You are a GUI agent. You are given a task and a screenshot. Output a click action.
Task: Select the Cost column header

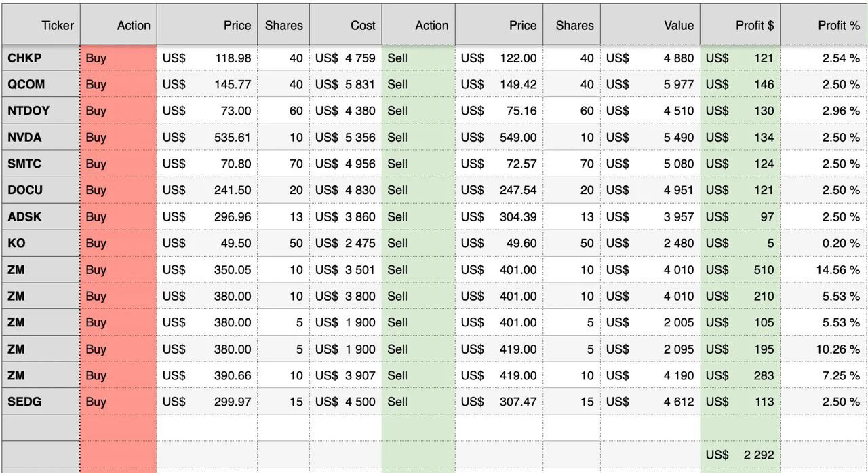click(x=346, y=25)
